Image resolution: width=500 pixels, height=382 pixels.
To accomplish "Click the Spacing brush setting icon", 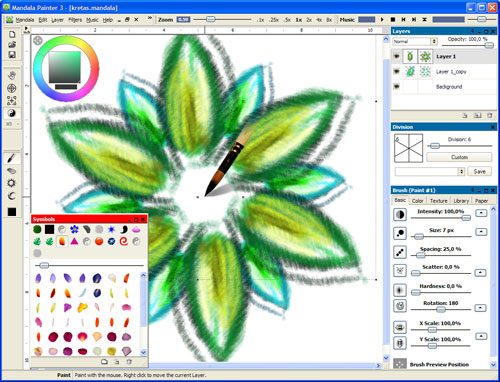I will pos(400,252).
